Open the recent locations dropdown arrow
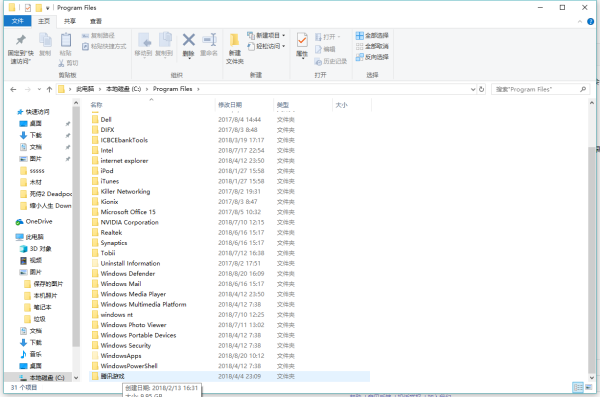Viewport: 600px width, 397px height. click(x=39, y=89)
